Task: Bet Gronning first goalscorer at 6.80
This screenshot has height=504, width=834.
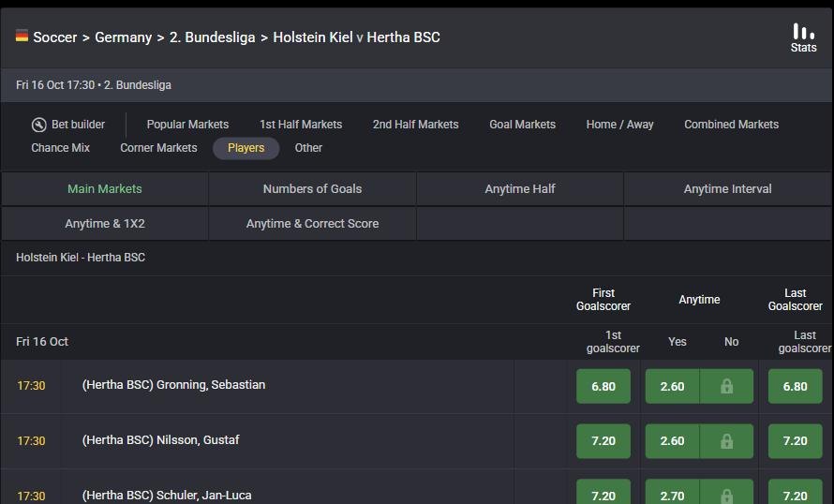Action: coord(603,387)
